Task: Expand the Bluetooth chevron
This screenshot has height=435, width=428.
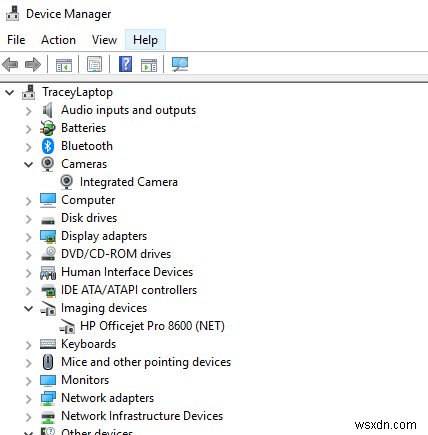Action: click(x=29, y=147)
